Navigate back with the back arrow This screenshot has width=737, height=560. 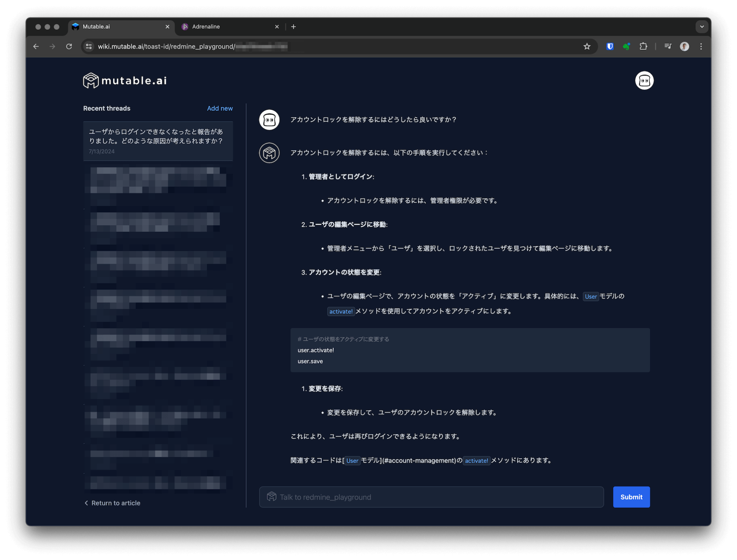coord(36,46)
